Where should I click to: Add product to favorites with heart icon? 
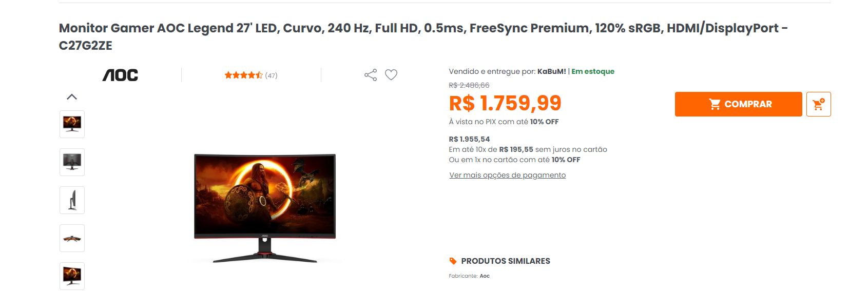pos(391,75)
